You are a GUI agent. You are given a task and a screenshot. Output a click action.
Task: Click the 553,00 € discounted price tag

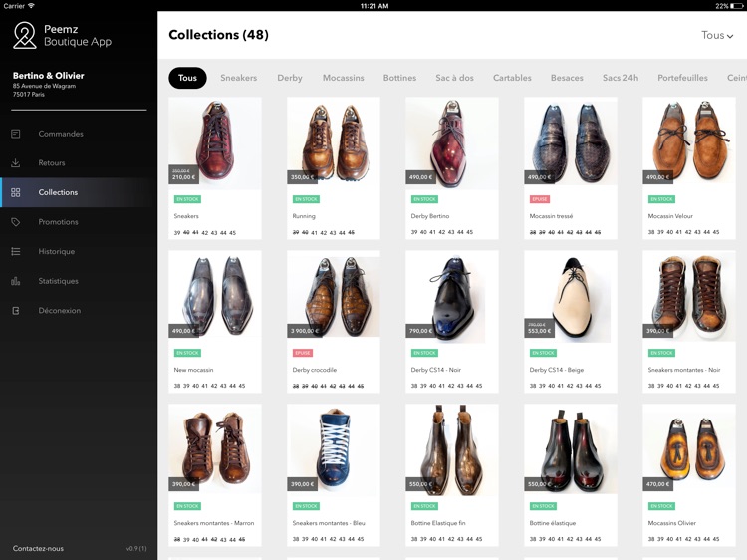(539, 329)
